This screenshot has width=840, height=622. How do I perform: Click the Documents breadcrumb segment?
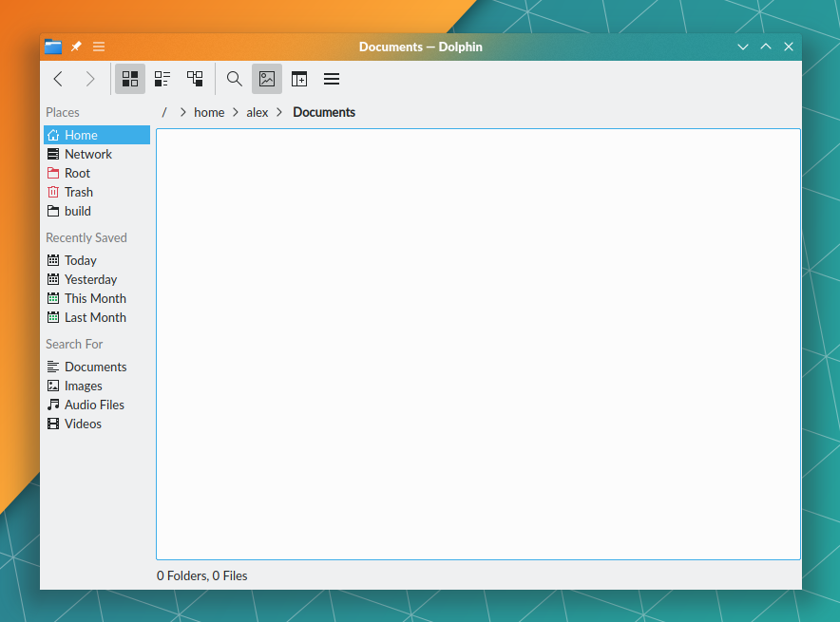[324, 112]
